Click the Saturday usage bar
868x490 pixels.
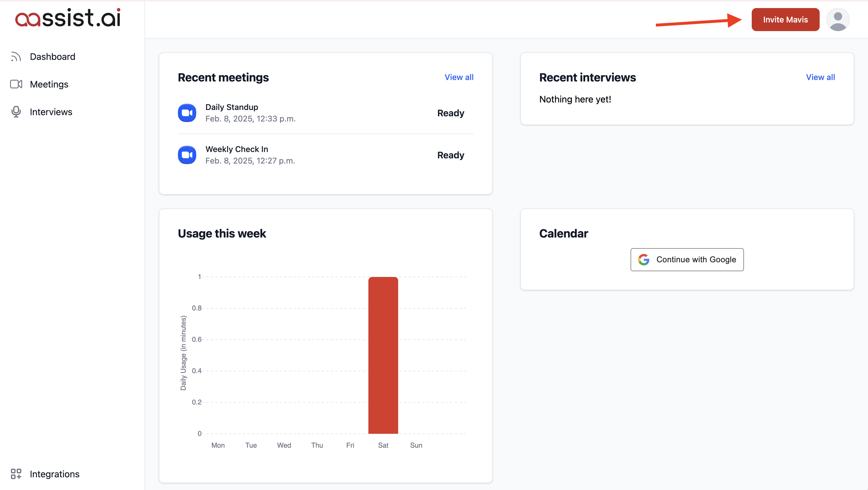point(383,355)
